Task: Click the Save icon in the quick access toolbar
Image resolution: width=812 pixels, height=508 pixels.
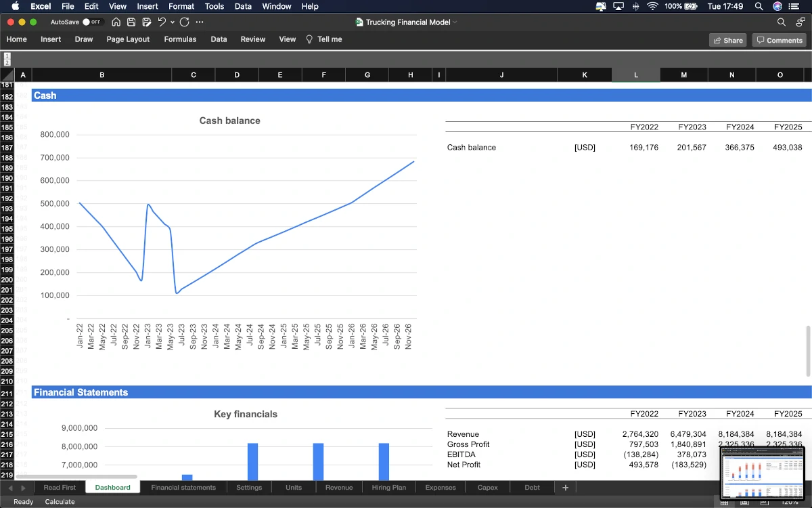Action: (x=131, y=22)
